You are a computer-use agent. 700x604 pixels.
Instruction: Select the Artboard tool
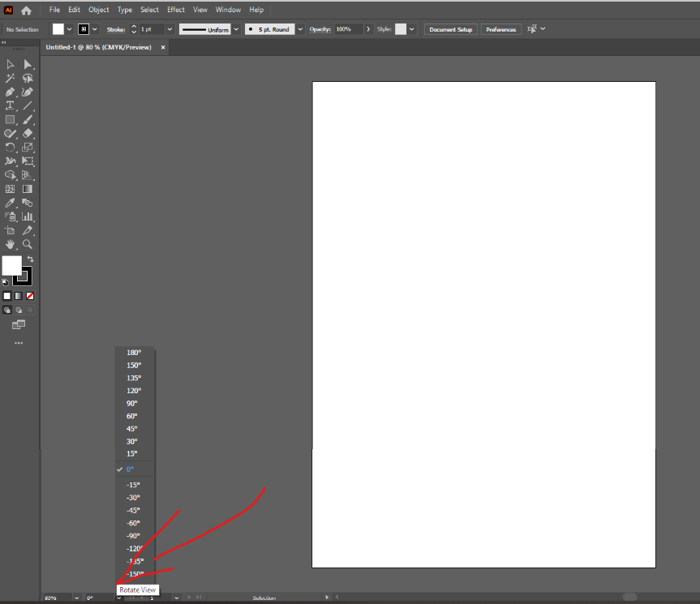[x=10, y=230]
